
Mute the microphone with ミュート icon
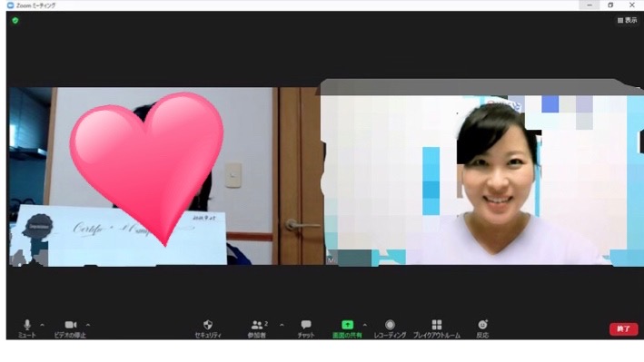coord(27,328)
